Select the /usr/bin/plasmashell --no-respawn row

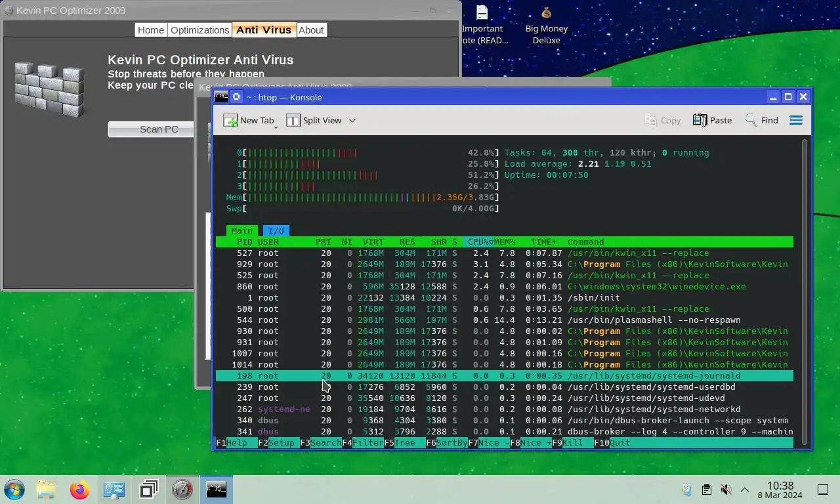click(x=505, y=320)
